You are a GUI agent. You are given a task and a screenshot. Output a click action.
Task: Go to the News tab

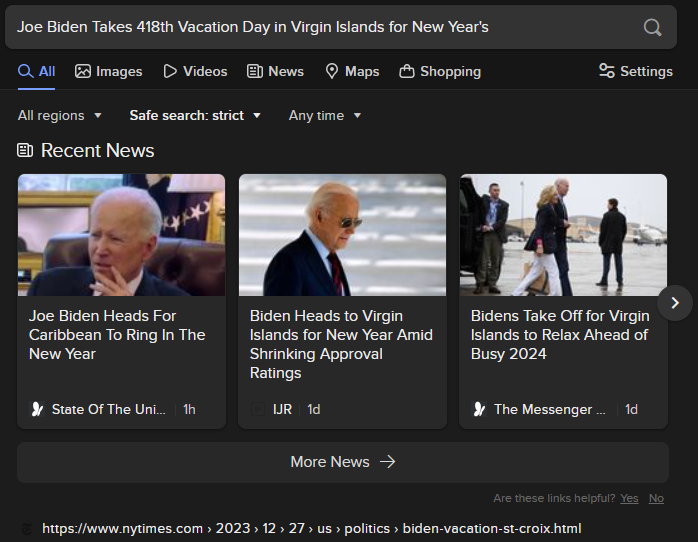click(x=276, y=71)
